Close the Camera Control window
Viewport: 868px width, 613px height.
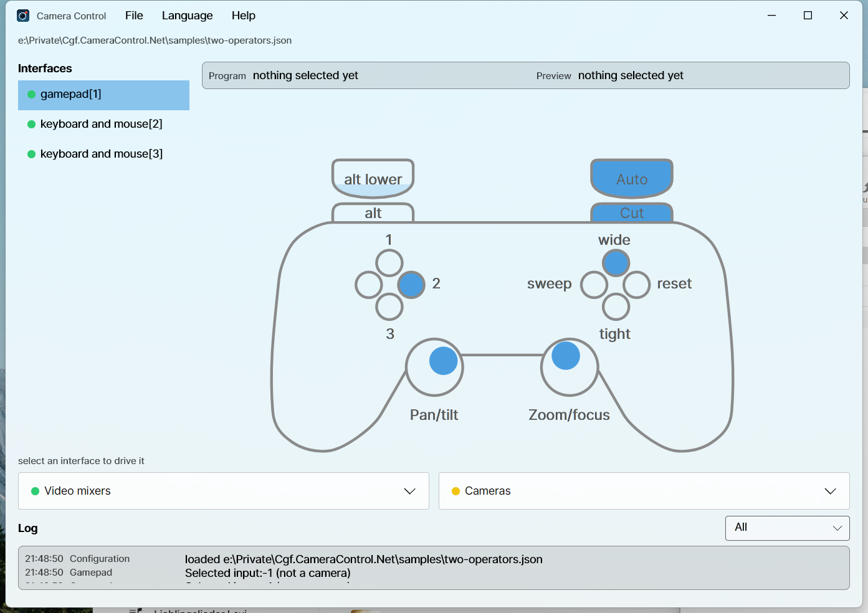tap(844, 16)
